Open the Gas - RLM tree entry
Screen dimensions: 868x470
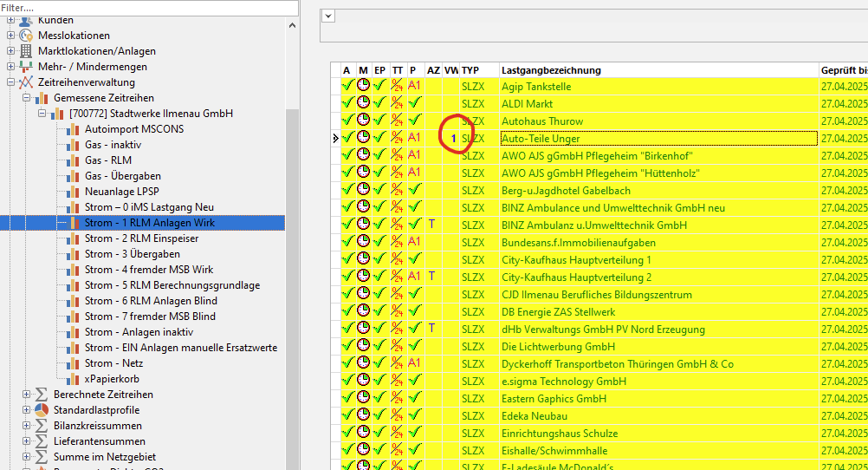click(x=108, y=160)
